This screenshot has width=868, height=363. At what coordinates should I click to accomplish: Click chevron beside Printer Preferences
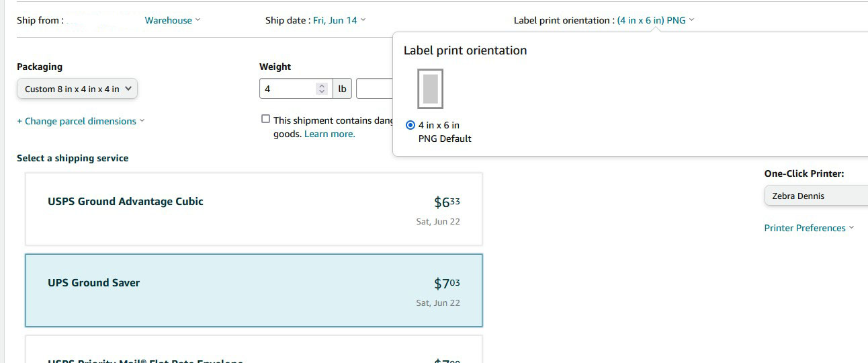[851, 228]
